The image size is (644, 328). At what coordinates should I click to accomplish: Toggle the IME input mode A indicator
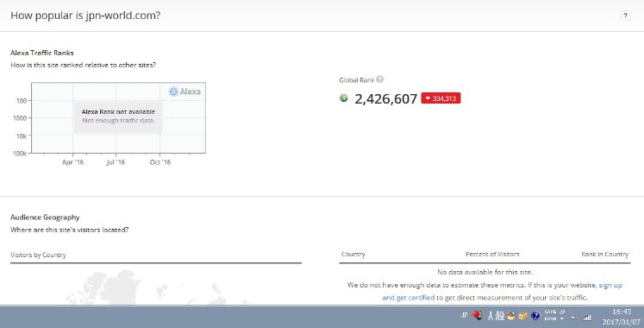click(x=491, y=316)
